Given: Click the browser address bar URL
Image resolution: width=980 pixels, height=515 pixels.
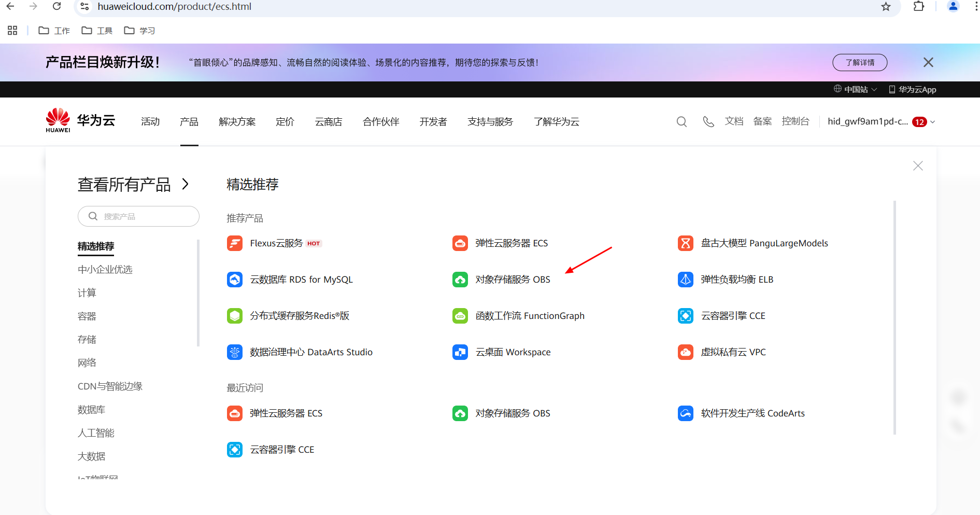Looking at the screenshot, I should click(174, 7).
